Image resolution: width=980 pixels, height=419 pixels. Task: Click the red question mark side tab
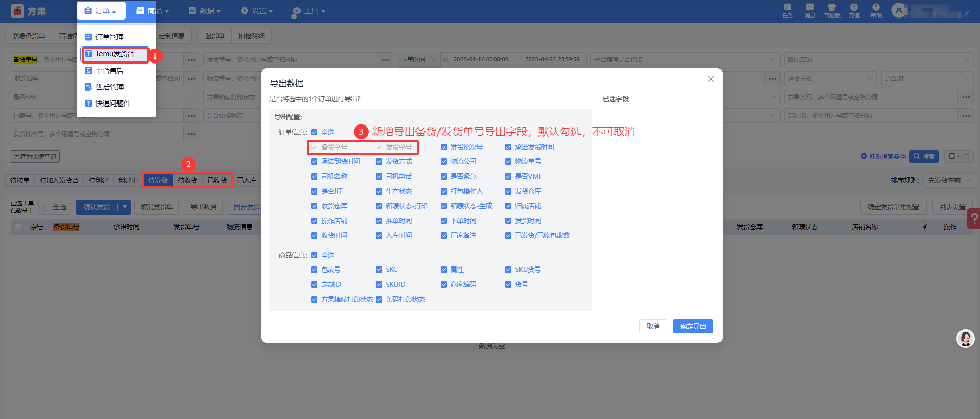[973, 219]
